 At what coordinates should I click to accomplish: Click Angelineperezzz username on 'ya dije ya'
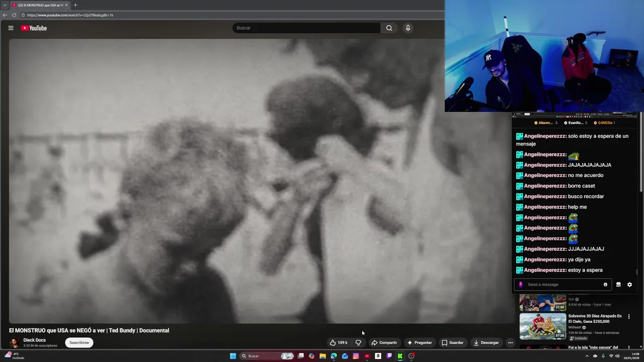[545, 260]
